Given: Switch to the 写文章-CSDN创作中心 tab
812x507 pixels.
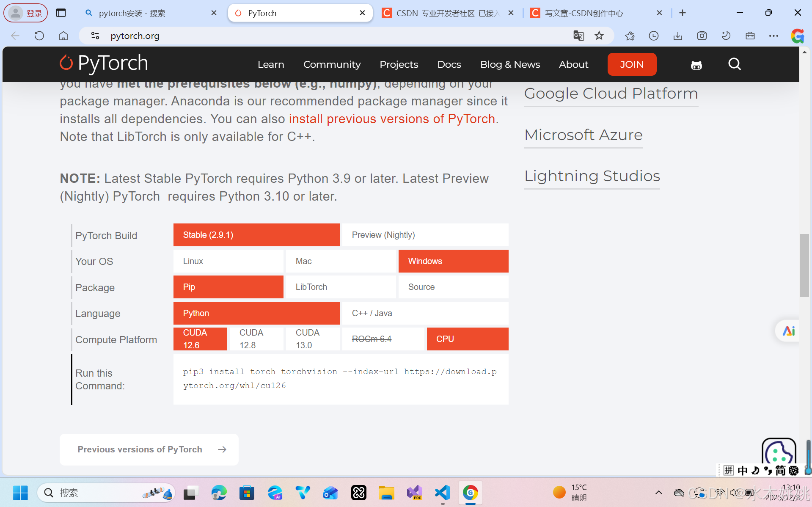Looking at the screenshot, I should (x=596, y=13).
